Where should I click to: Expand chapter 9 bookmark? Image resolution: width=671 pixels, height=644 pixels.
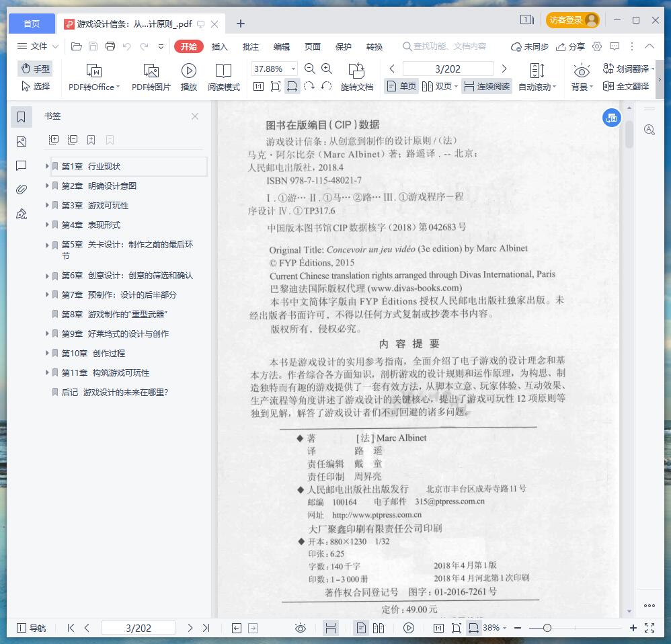pos(47,333)
